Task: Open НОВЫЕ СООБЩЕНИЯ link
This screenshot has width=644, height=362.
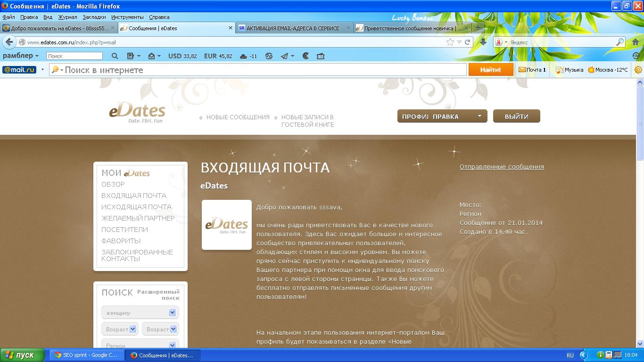Action: 238,117
